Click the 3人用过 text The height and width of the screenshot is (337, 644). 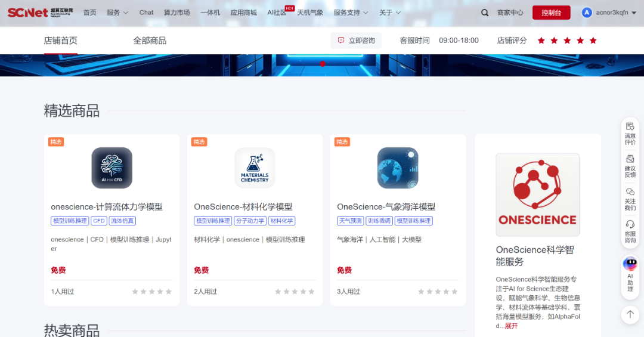[348, 292]
